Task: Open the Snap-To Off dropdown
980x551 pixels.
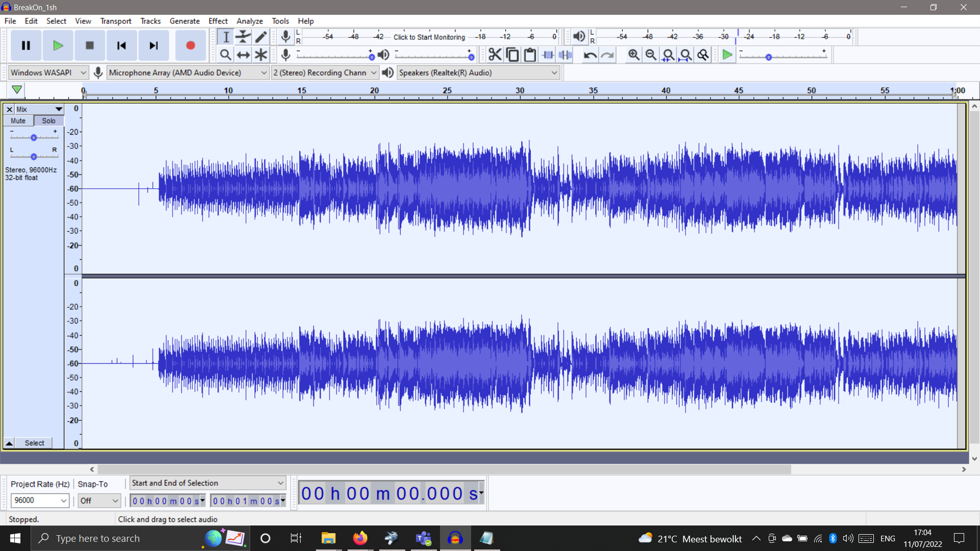Action: pos(100,500)
